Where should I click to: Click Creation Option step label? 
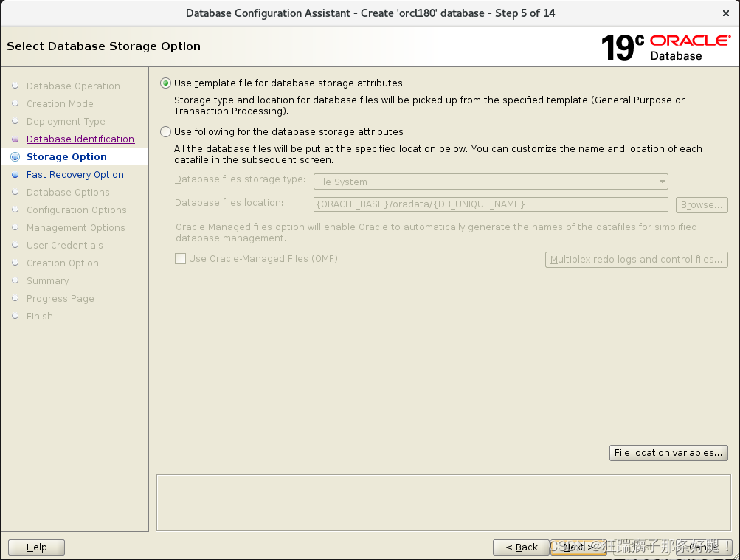point(62,263)
